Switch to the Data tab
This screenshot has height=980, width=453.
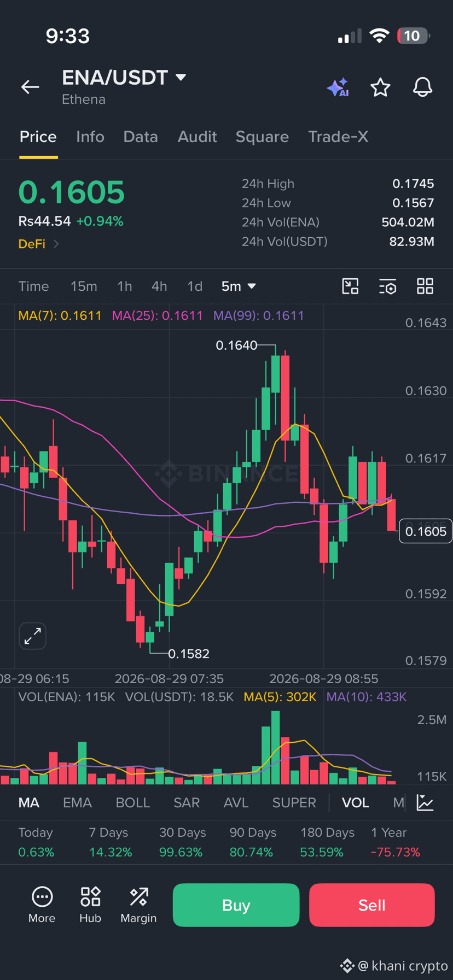141,137
